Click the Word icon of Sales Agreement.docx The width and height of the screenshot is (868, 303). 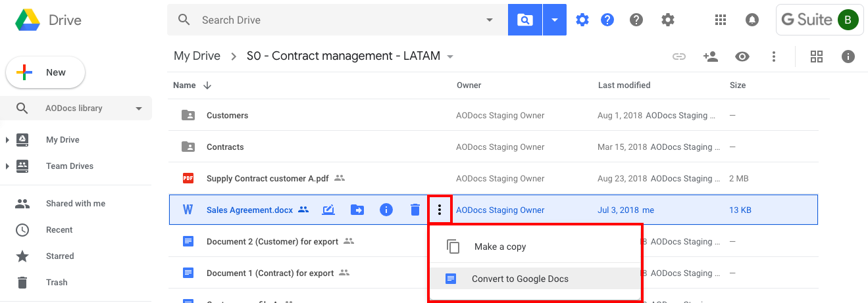coord(188,210)
